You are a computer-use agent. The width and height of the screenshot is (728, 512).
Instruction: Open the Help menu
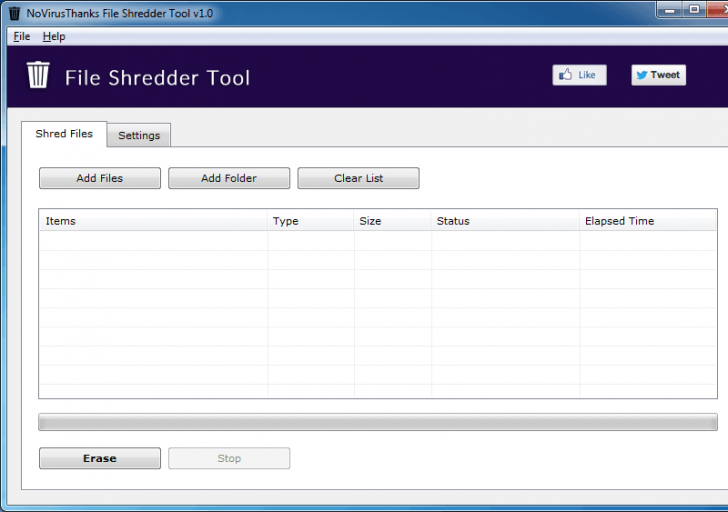[54, 36]
